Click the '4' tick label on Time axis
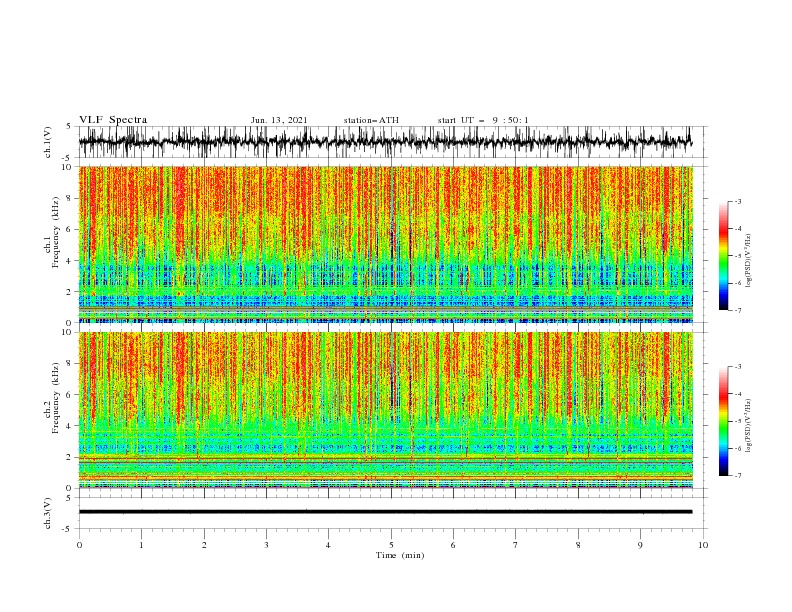This screenshot has width=792, height=612. pos(328,545)
